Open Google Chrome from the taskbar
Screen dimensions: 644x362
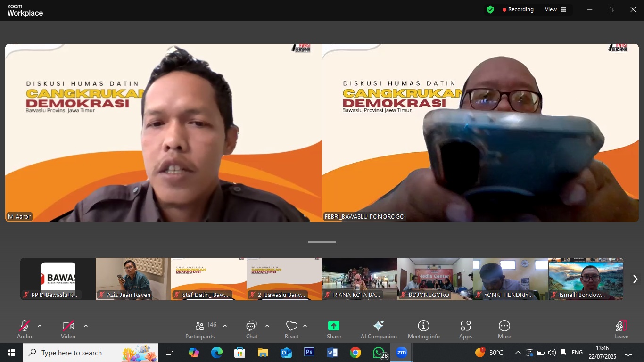tap(355, 353)
